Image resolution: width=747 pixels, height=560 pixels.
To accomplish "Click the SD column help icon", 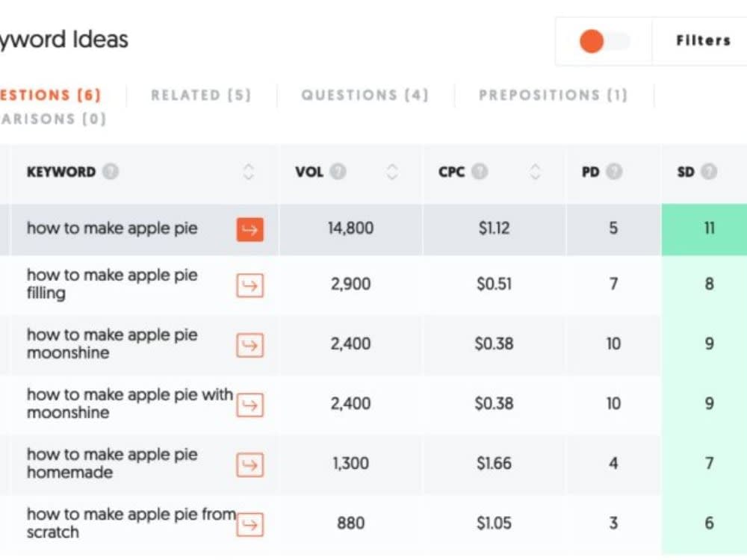I will pyautogui.click(x=709, y=172).
